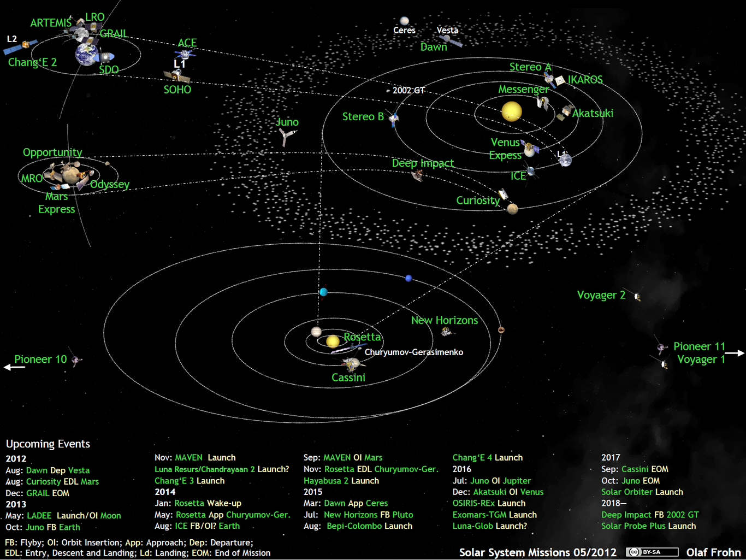Screen dimensions: 746x560
Task: Select the Stereo B spacecraft image
Action: [393, 118]
